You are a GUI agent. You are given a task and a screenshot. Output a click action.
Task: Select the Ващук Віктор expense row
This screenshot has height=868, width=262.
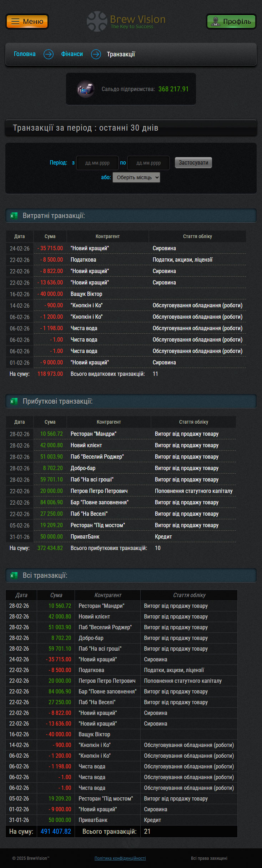[x=86, y=294]
